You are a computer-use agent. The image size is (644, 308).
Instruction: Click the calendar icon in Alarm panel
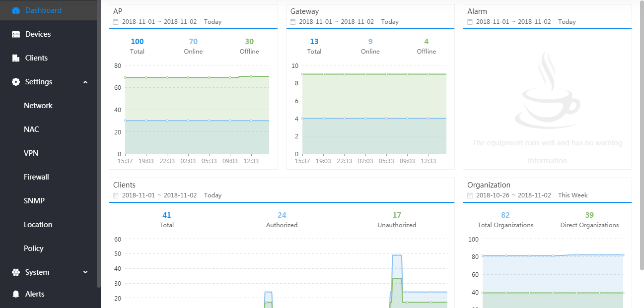tap(470, 22)
